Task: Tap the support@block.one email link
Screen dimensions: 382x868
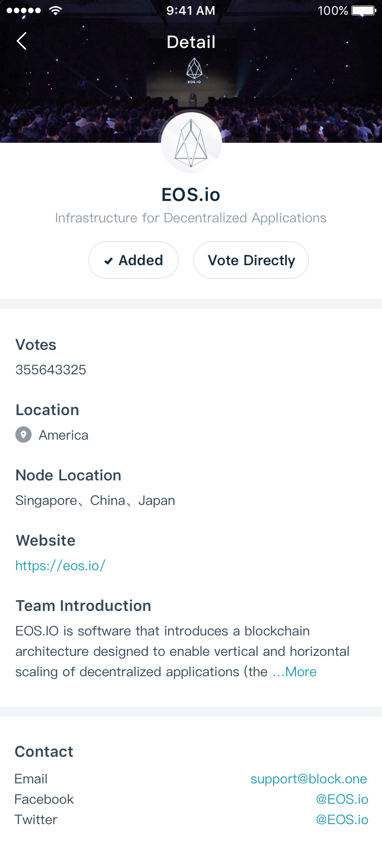Action: click(309, 779)
